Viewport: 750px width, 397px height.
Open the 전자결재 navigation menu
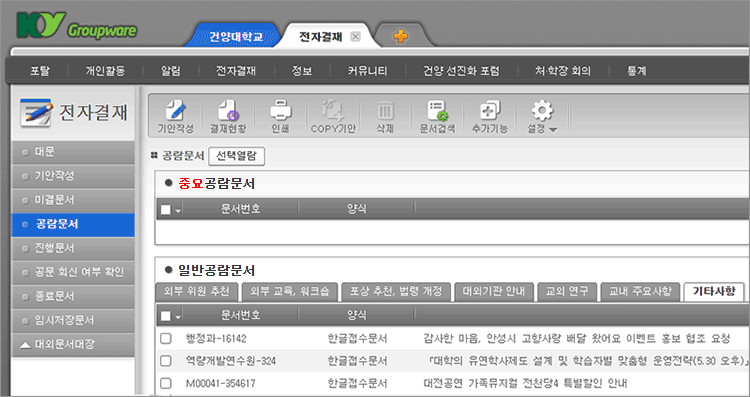pyautogui.click(x=236, y=71)
